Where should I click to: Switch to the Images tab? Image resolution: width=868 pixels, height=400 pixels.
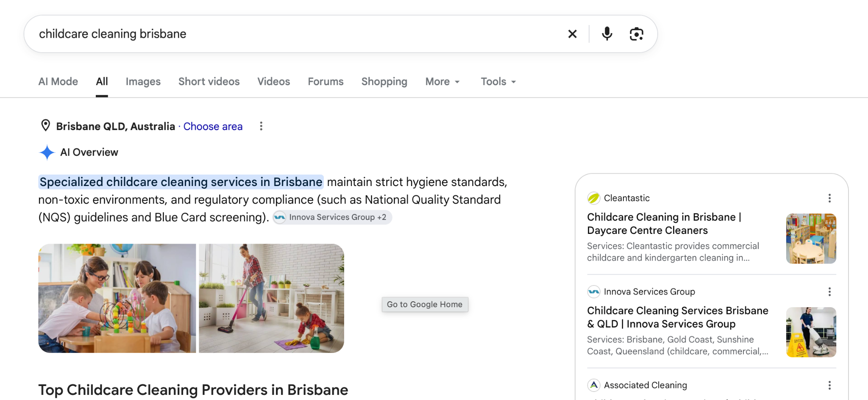143,82
